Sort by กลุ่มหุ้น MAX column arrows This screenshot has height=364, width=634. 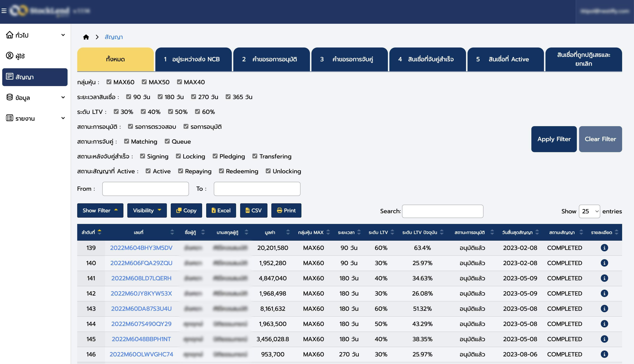(328, 232)
